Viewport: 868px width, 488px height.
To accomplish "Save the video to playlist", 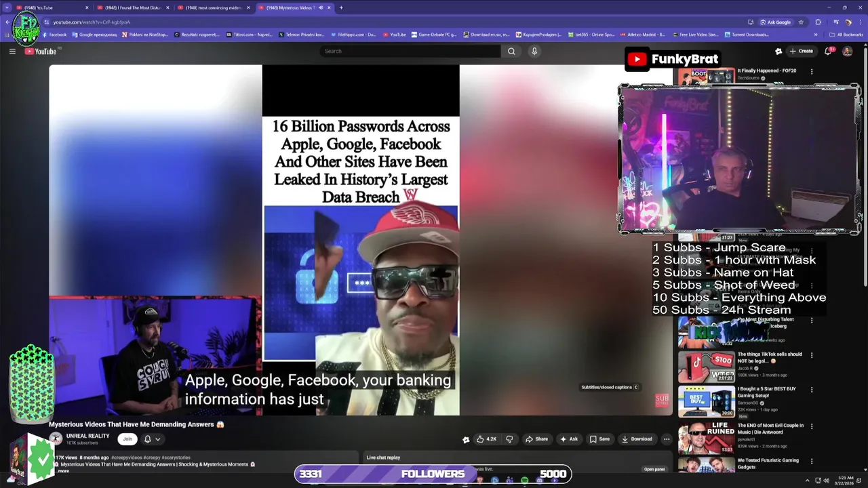I will (599, 439).
